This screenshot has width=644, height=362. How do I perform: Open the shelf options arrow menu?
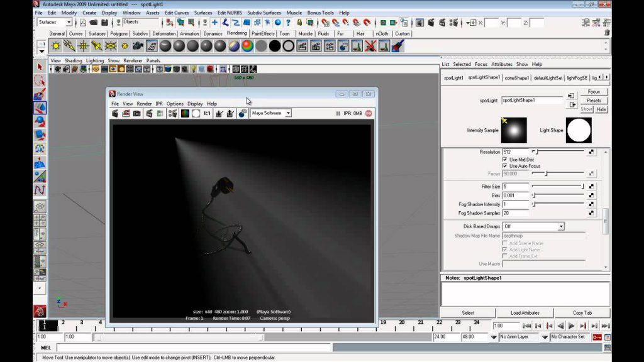click(x=42, y=52)
